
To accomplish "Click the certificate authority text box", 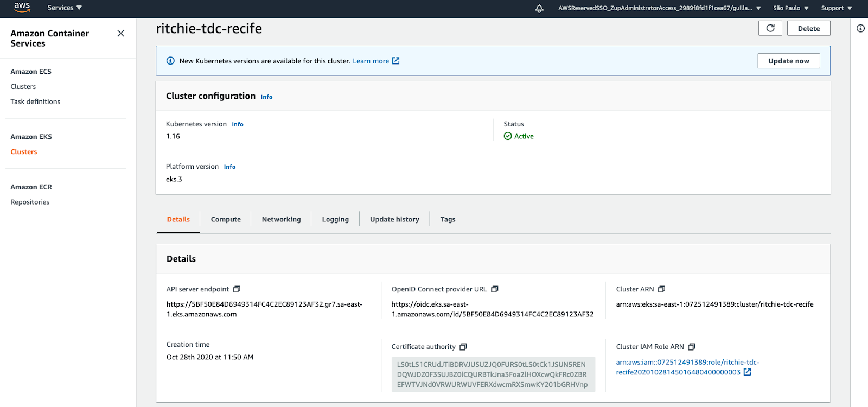I will [x=493, y=374].
